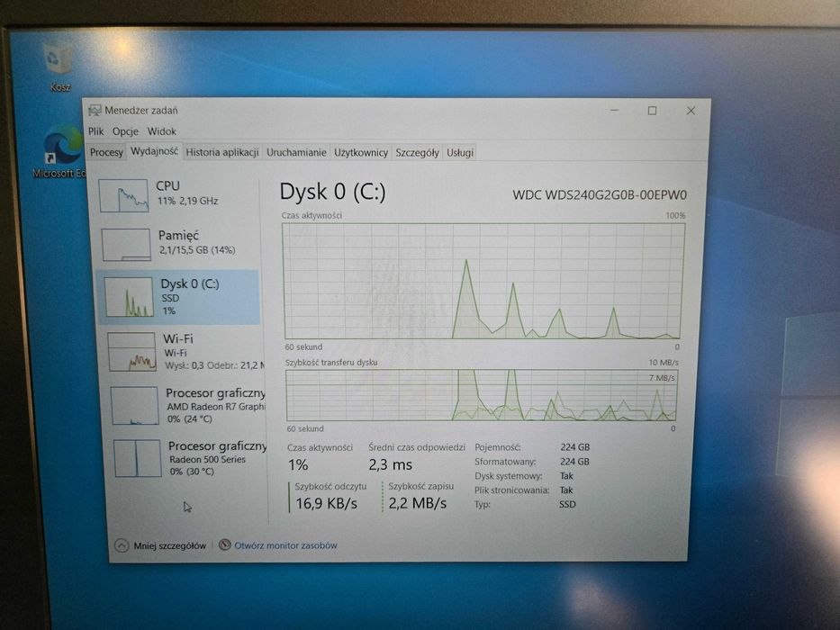Click the '2,2 MB/s' write speed value
The image size is (840, 630).
pos(418,503)
